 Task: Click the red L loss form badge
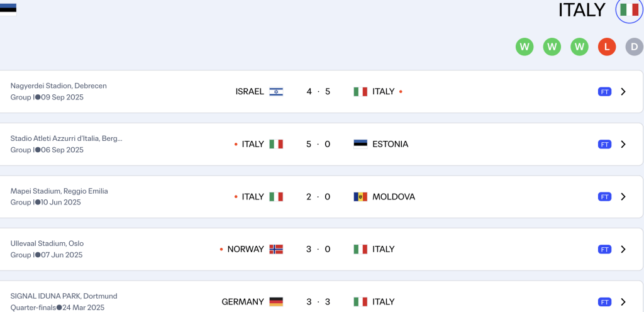pyautogui.click(x=607, y=47)
